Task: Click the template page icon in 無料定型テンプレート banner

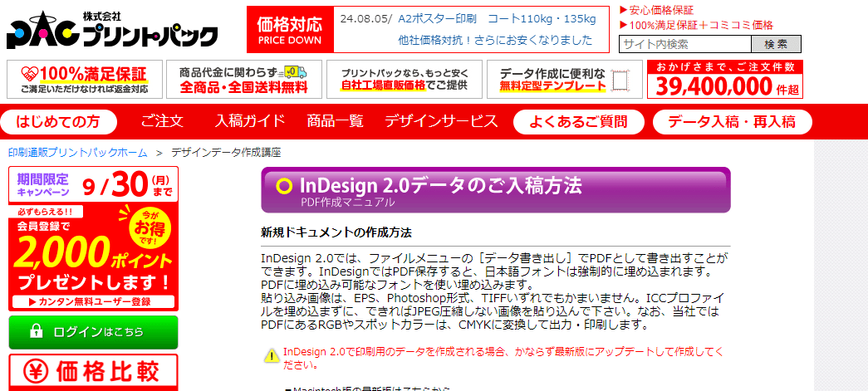Action: [621, 81]
